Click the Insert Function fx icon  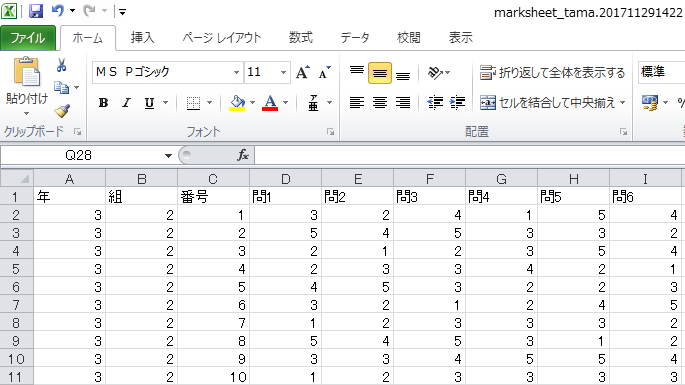(x=243, y=155)
